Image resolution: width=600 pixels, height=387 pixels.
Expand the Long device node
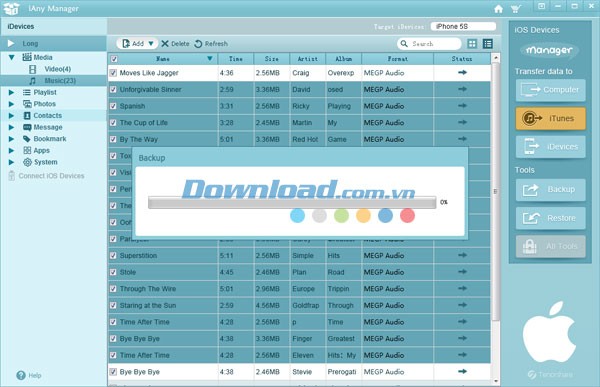11,43
